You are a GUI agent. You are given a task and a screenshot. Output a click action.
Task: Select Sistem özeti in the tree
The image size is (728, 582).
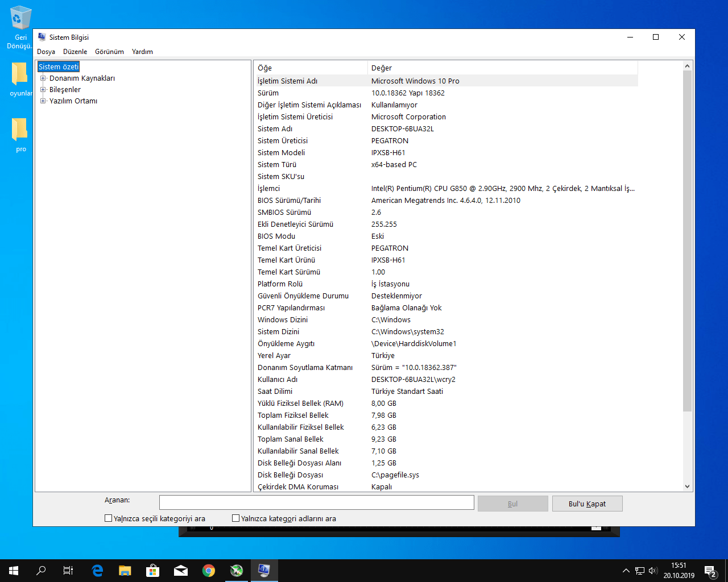click(x=59, y=67)
